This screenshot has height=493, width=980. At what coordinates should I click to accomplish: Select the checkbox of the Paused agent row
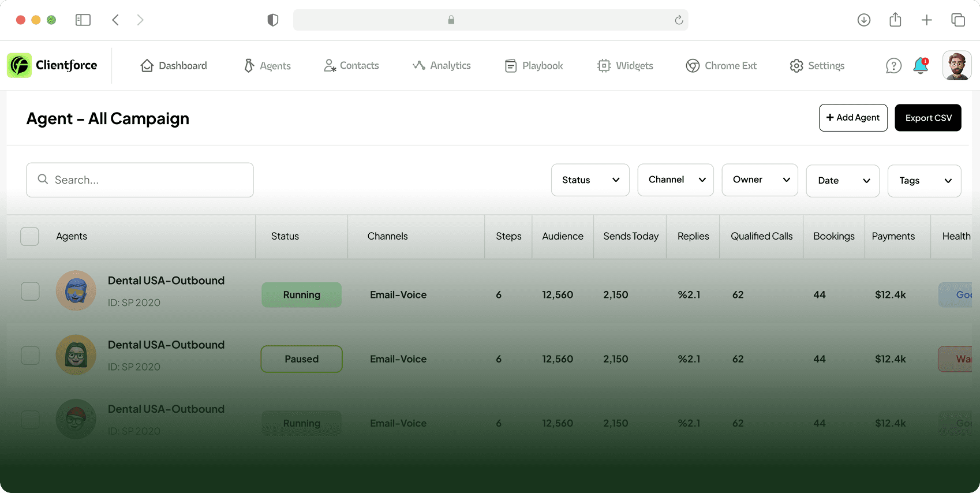pos(30,356)
